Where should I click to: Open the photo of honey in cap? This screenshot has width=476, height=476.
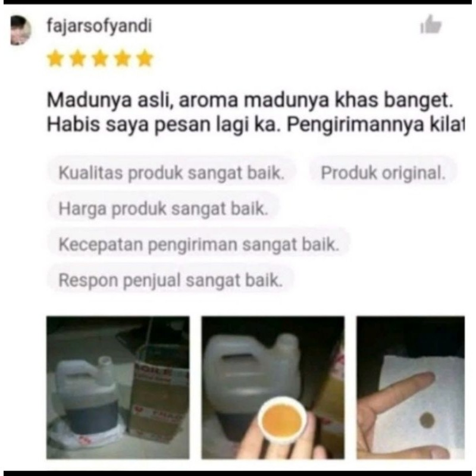273,387
